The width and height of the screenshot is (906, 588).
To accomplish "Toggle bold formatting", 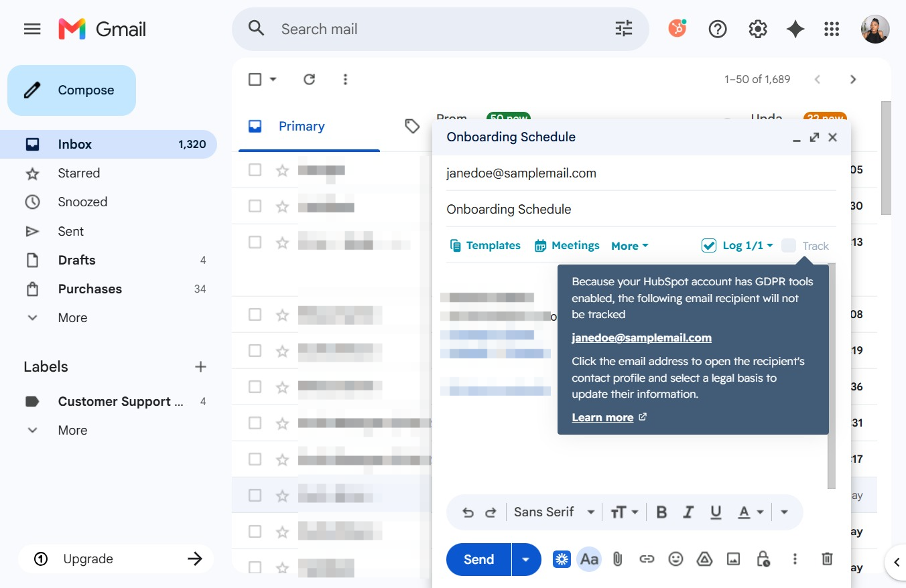I will coord(661,512).
